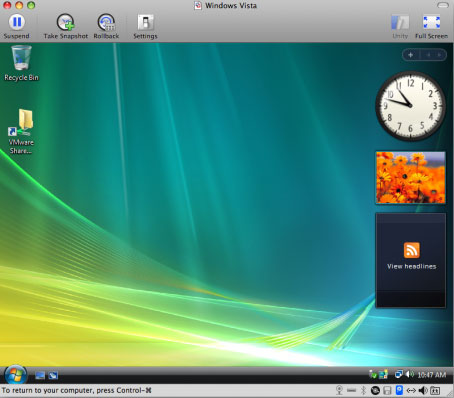Click the orange flowers slideshow gadget
The height and width of the screenshot is (398, 454).
point(411,177)
